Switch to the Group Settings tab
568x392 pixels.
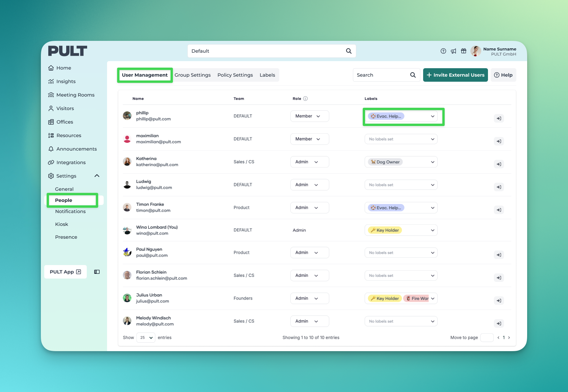click(192, 75)
